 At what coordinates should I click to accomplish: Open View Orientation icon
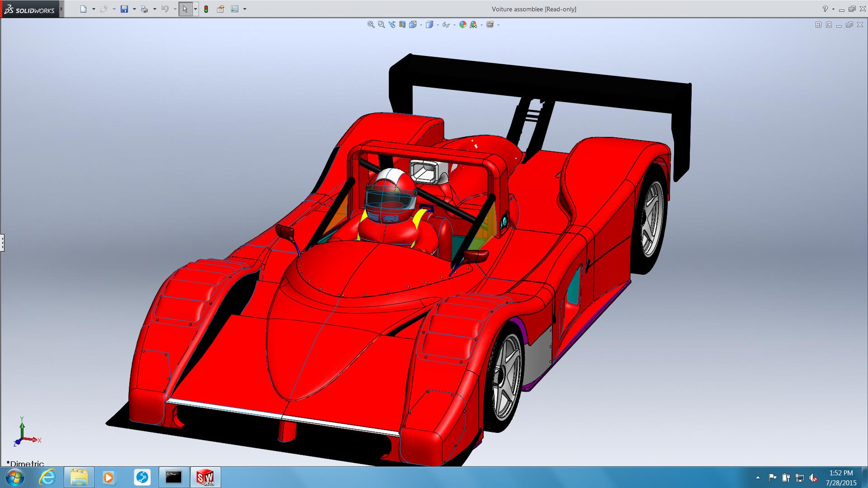pyautogui.click(x=413, y=25)
